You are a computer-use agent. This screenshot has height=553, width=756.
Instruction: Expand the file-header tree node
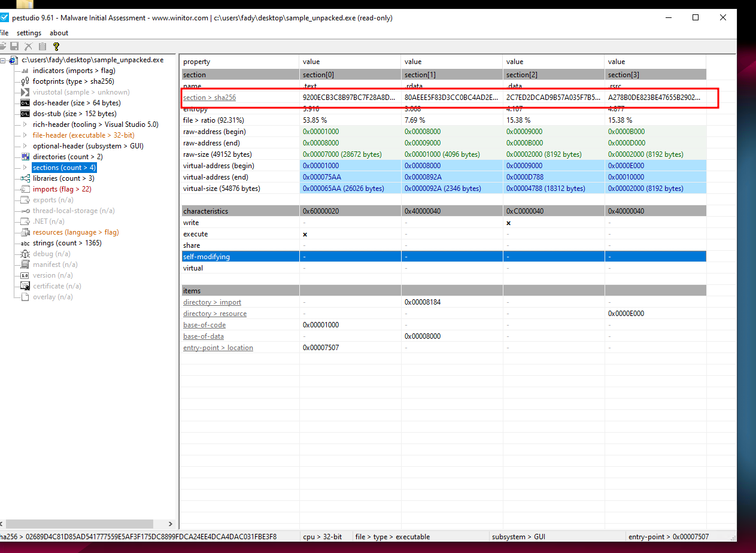25,135
